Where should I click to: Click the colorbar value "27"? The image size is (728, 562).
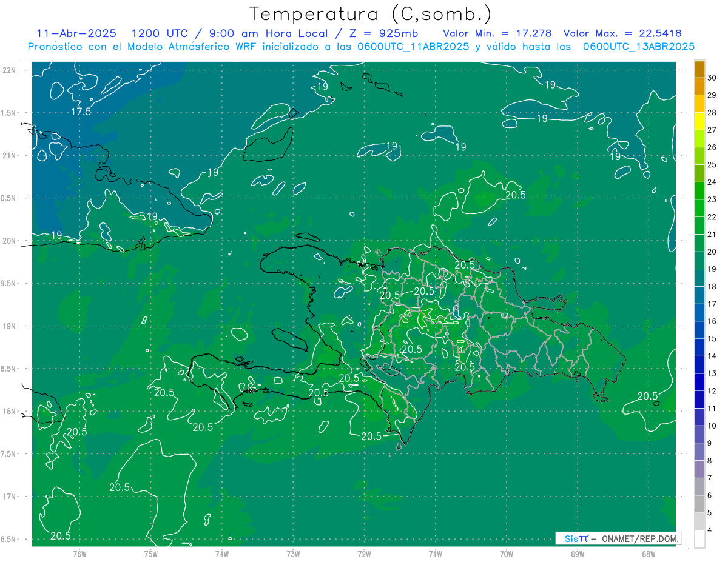pos(712,130)
